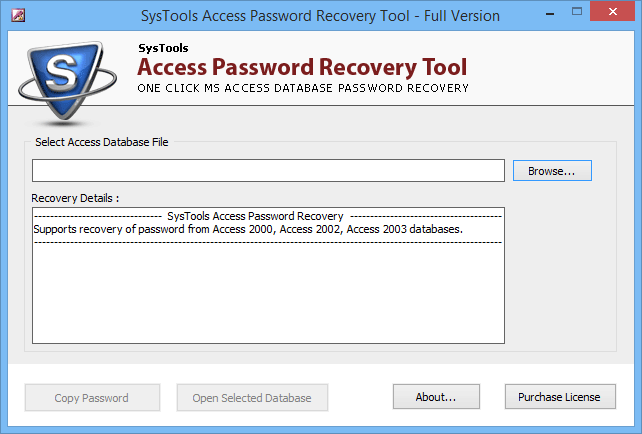Minimize the password recovery window
Viewport: 642px width, 434px height.
tap(550, 14)
